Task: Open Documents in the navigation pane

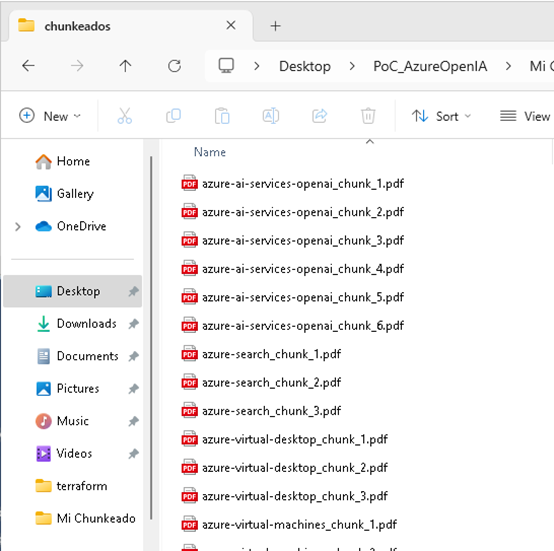Action: [x=72, y=356]
